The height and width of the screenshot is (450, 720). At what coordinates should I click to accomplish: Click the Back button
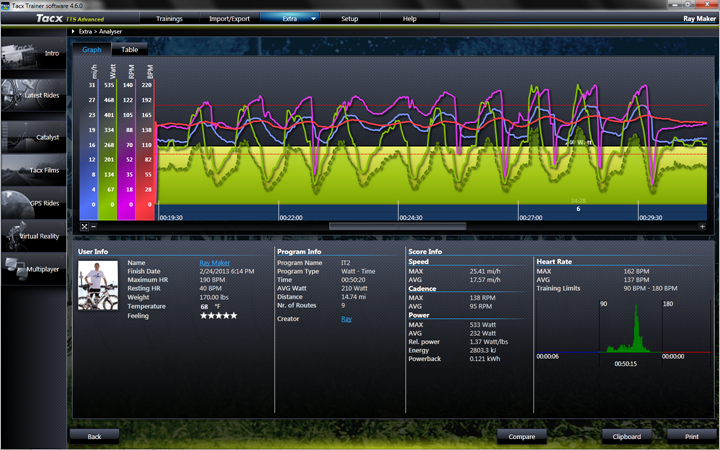tap(94, 436)
